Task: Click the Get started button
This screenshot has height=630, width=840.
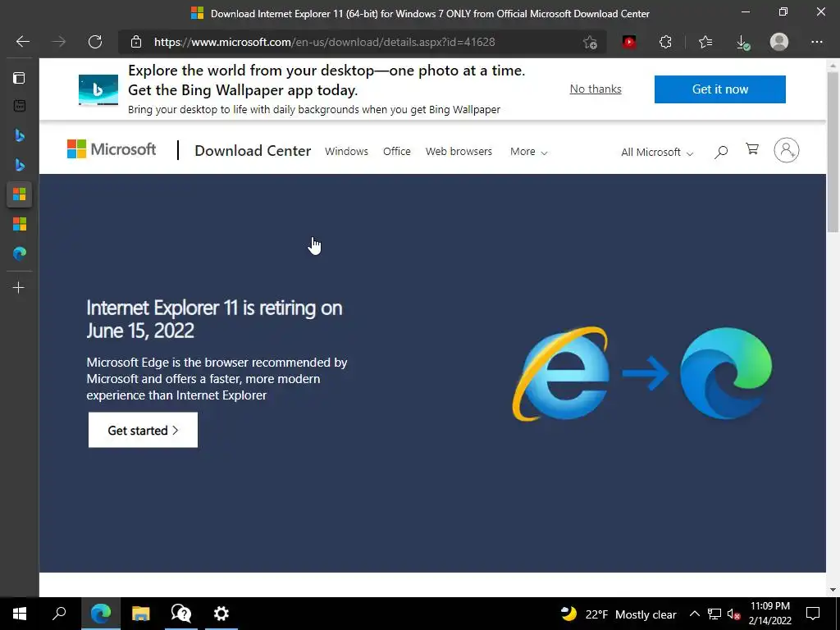Action: 143,430
